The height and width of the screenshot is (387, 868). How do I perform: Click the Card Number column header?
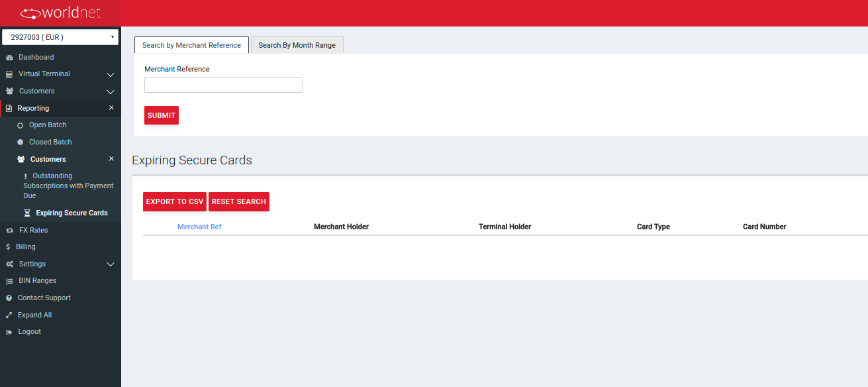click(x=765, y=227)
